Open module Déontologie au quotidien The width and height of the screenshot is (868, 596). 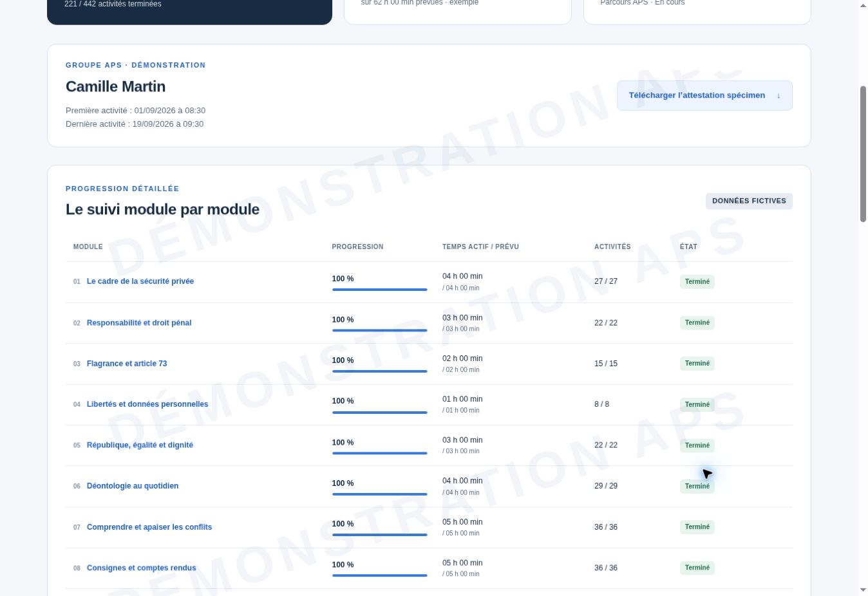[133, 486]
